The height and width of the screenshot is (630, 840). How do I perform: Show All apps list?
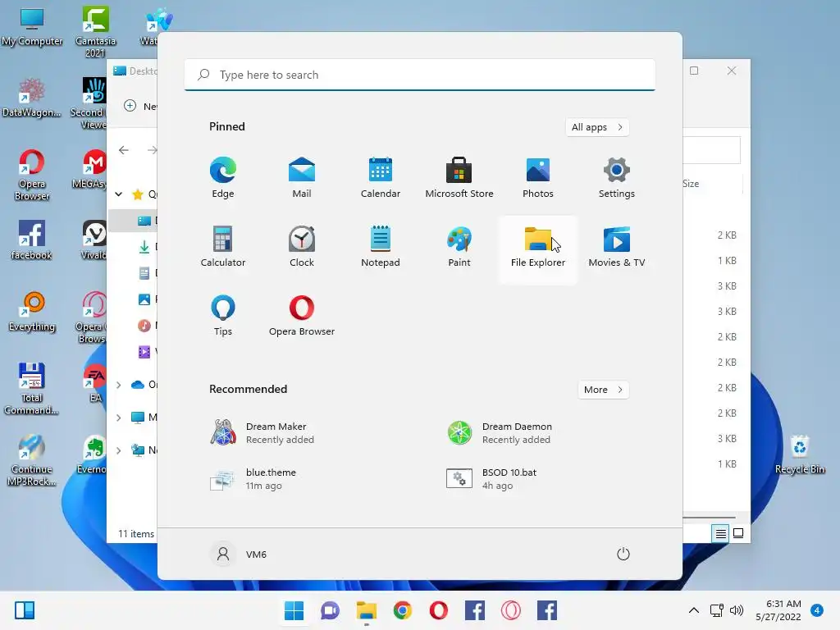click(x=597, y=127)
